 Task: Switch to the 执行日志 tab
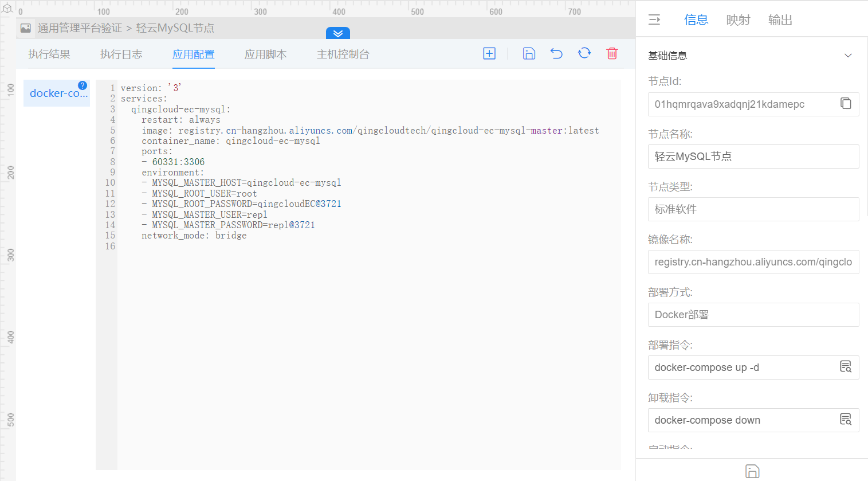coord(121,54)
